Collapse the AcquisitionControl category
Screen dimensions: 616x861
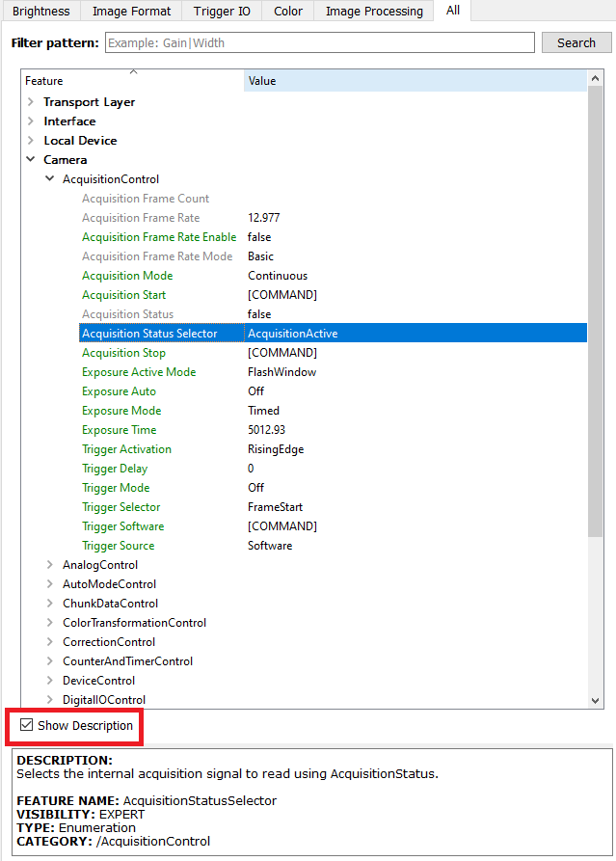tap(50, 179)
